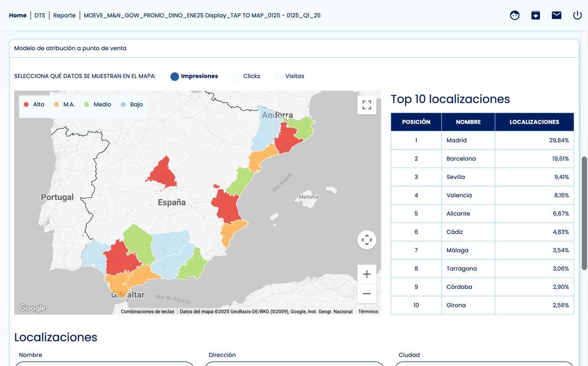588x366 pixels.
Task: Click the 19,61% value cell
Action: pyautogui.click(x=534, y=158)
